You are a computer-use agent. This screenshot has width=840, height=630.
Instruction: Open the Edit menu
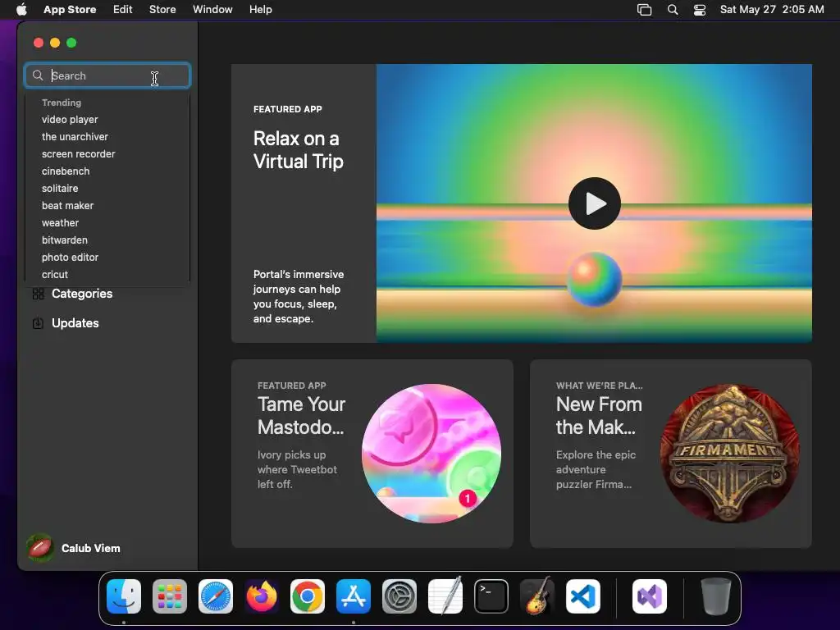point(123,9)
